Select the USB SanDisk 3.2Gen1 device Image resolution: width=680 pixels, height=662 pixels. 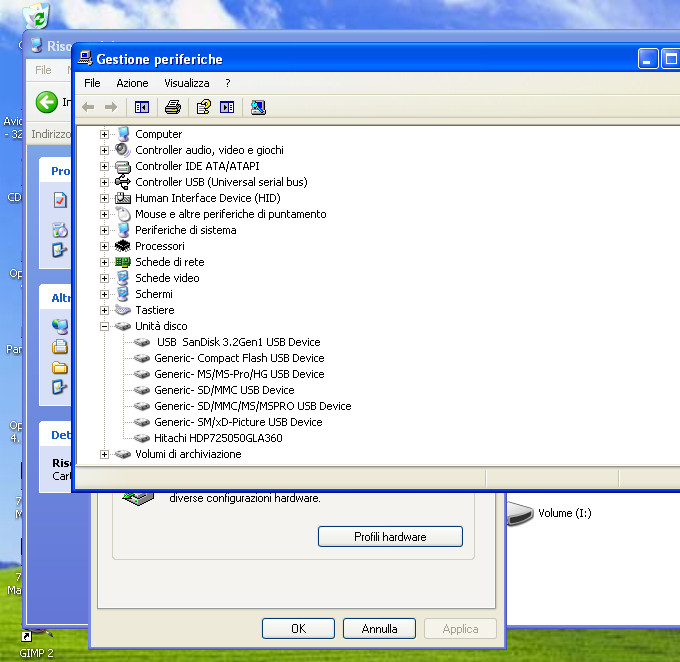pos(238,342)
